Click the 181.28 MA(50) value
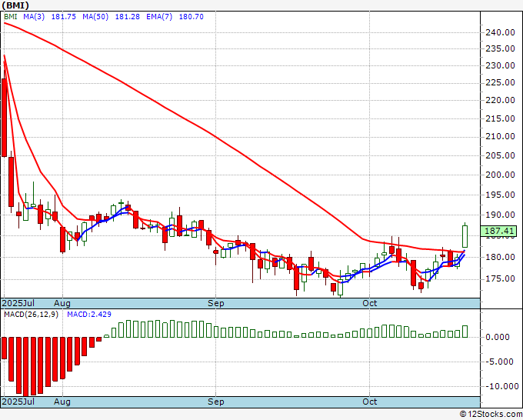Viewport: 523px width, 420px height. tap(127, 17)
